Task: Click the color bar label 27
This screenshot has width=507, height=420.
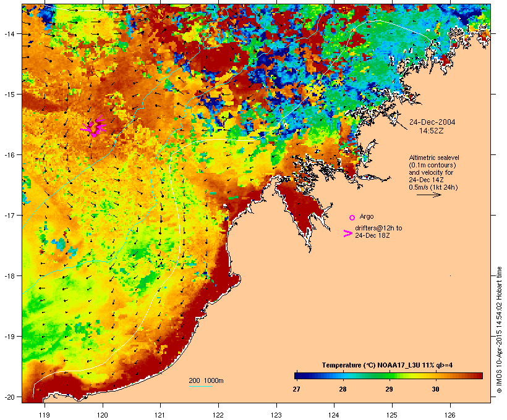Action: point(297,389)
